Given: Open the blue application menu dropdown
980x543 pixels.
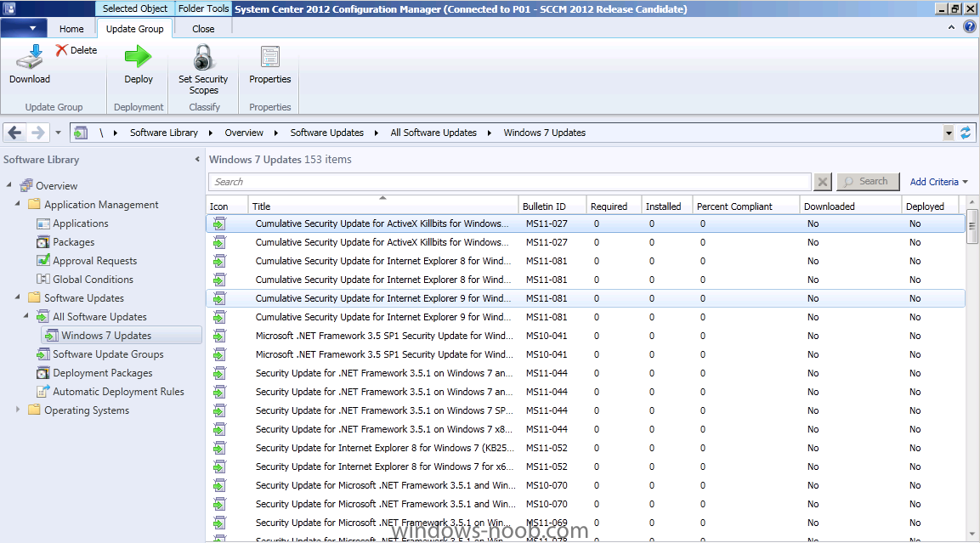Looking at the screenshot, I should tap(24, 28).
